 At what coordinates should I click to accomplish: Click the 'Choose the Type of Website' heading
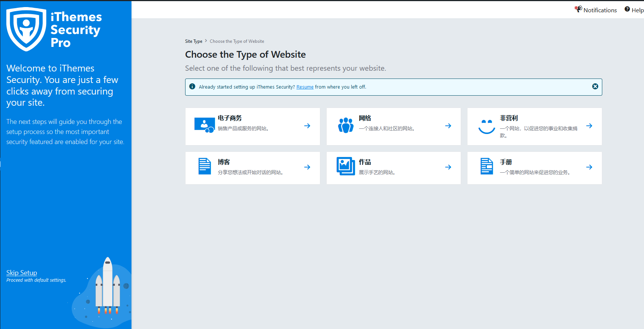click(245, 54)
